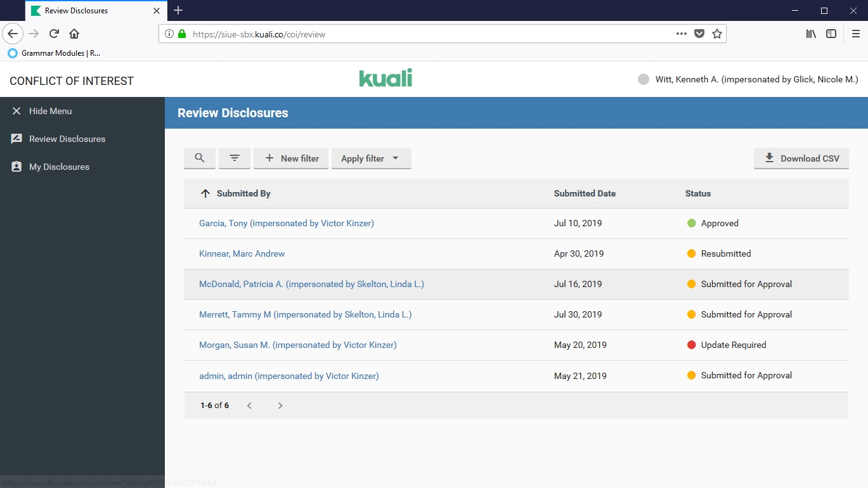868x488 pixels.
Task: Go to next page of results
Action: pos(280,406)
